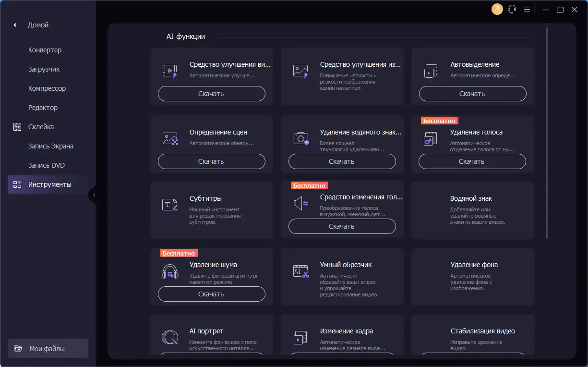
Task: Click the AI портрет icon
Action: [x=170, y=337]
